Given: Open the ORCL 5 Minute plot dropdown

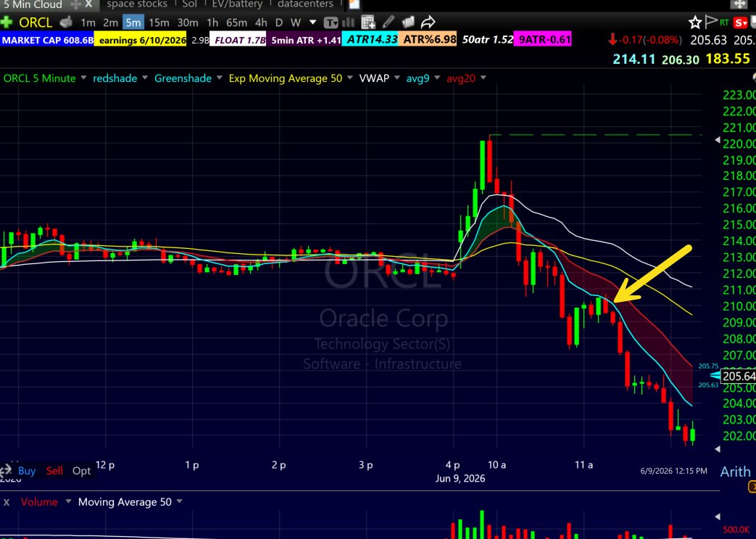Looking at the screenshot, I should pos(83,78).
